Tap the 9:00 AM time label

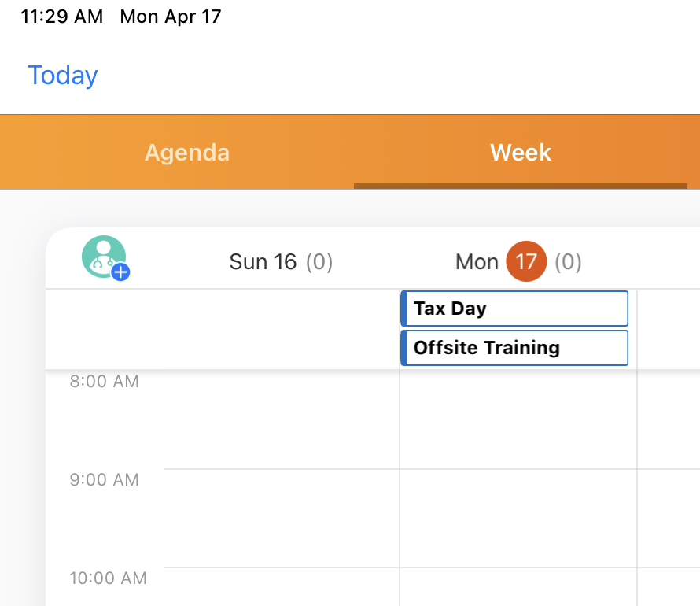coord(104,479)
